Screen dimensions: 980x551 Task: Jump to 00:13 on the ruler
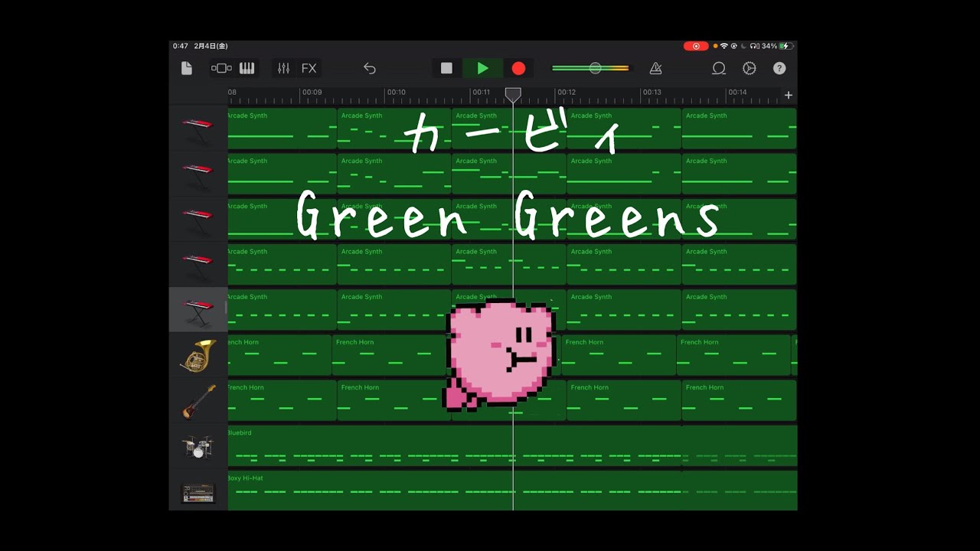(652, 93)
